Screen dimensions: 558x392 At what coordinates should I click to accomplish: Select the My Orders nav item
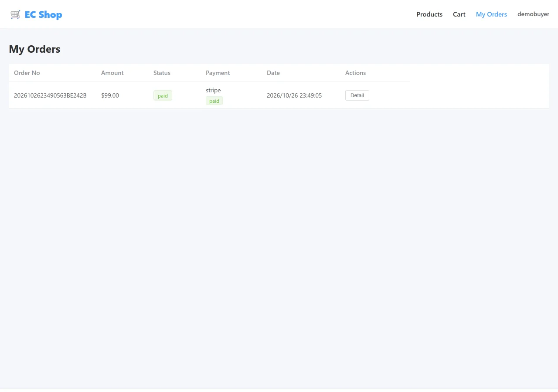pos(491,14)
